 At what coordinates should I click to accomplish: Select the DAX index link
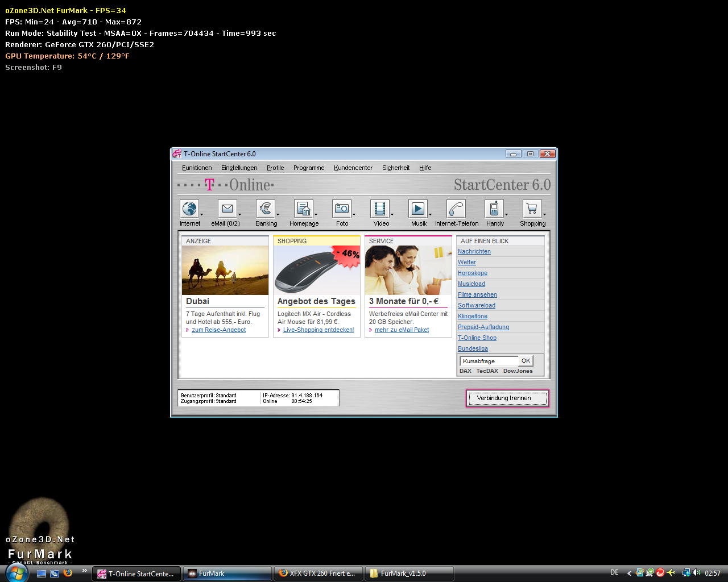click(x=465, y=371)
